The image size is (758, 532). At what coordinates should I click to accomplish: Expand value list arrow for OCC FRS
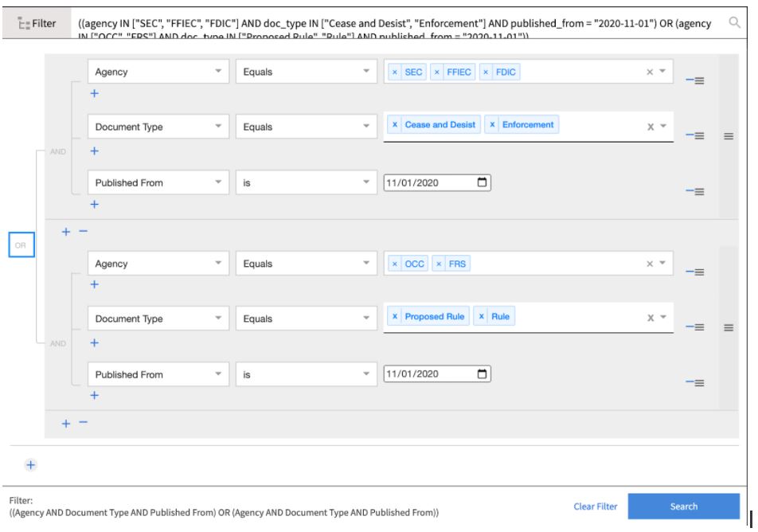tap(662, 263)
